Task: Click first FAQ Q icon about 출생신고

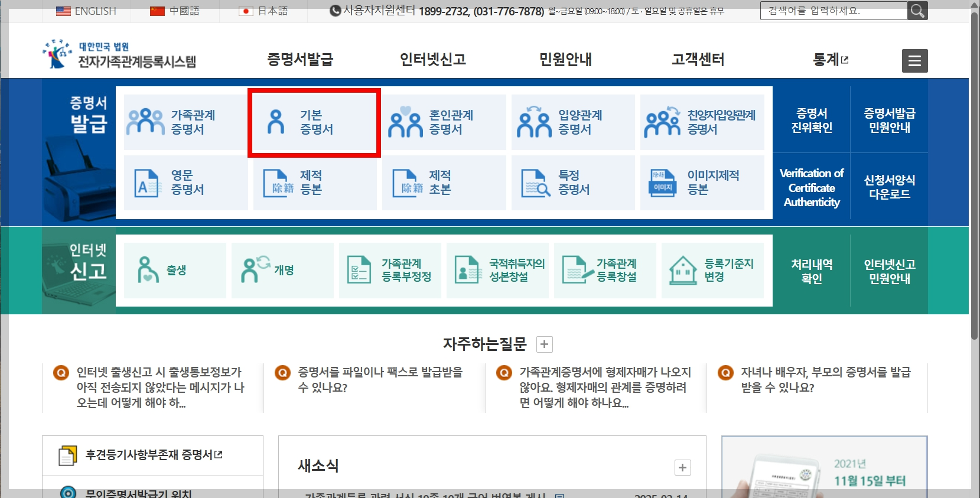Action: click(x=61, y=373)
